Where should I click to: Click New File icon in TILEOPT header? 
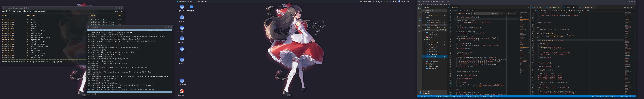438,30
